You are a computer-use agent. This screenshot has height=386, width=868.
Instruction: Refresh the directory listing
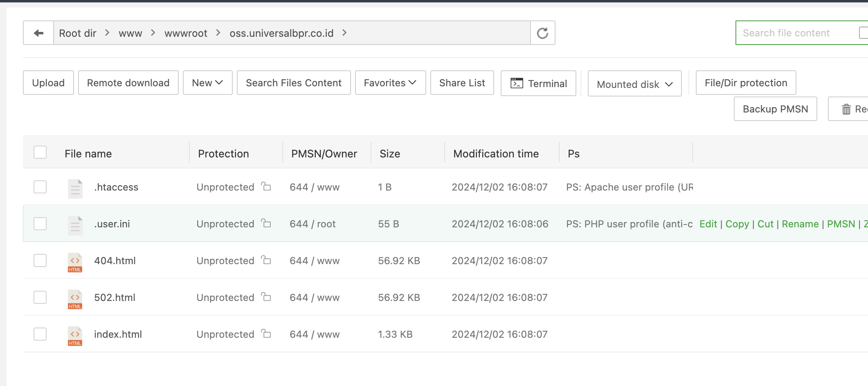point(542,33)
